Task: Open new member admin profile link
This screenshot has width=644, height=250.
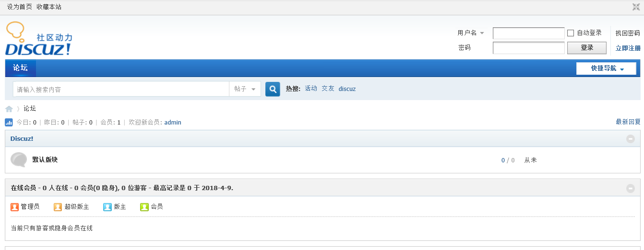Action: (x=173, y=123)
